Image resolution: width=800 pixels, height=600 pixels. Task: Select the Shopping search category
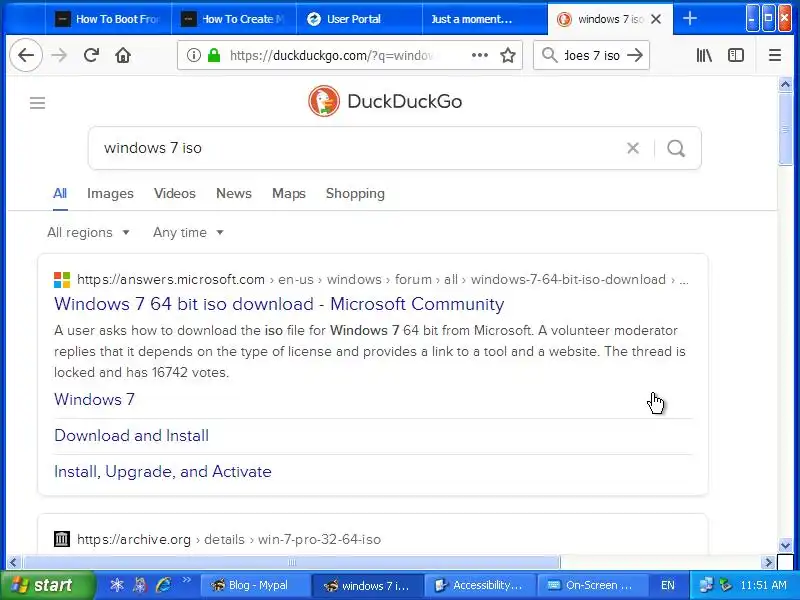click(355, 193)
